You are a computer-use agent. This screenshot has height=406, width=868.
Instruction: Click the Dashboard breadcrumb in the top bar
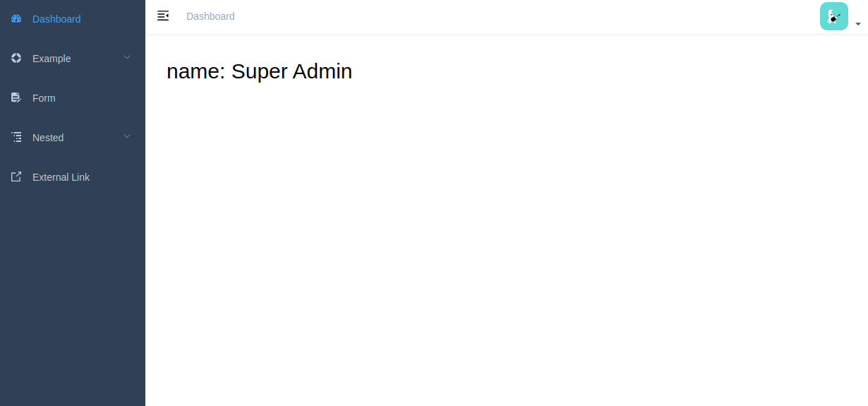coord(210,16)
